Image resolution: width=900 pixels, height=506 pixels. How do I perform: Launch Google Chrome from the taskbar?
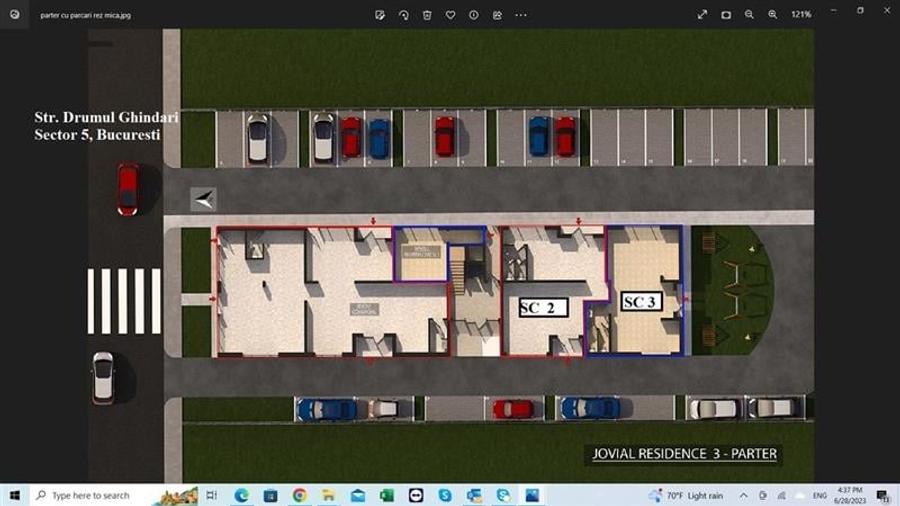[x=300, y=495]
